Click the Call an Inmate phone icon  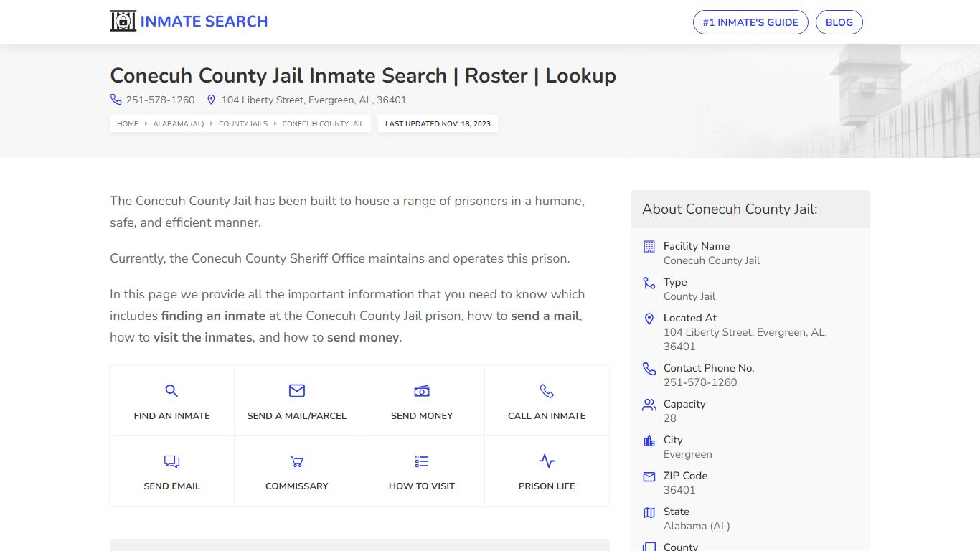547,391
